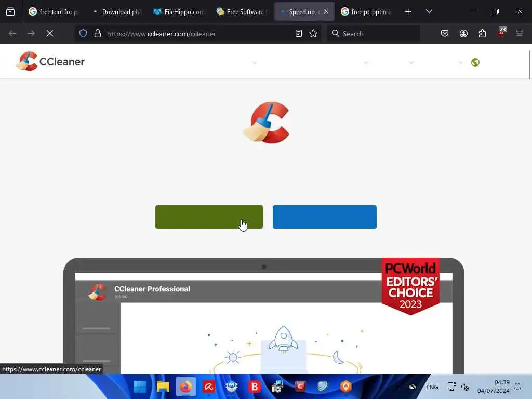Image resolution: width=532 pixels, height=399 pixels.
Task: Click the PCWorld Editors' Choice 2023 badge
Action: click(410, 286)
